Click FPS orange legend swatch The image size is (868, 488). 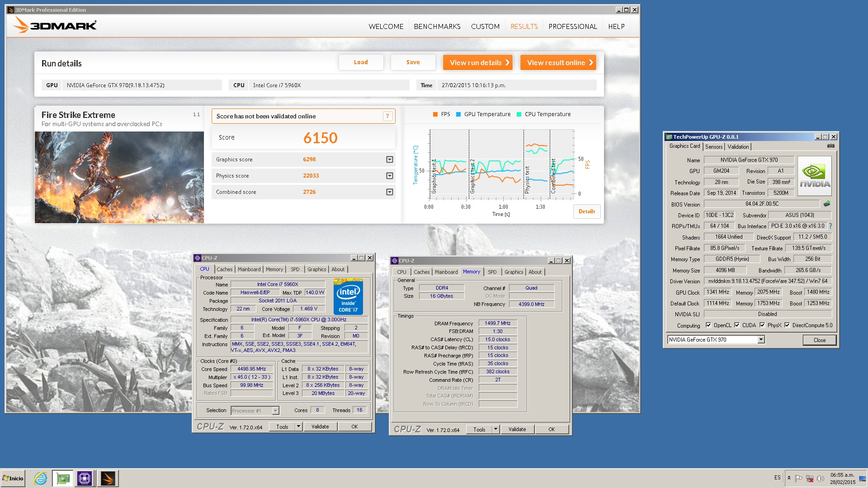click(x=435, y=114)
